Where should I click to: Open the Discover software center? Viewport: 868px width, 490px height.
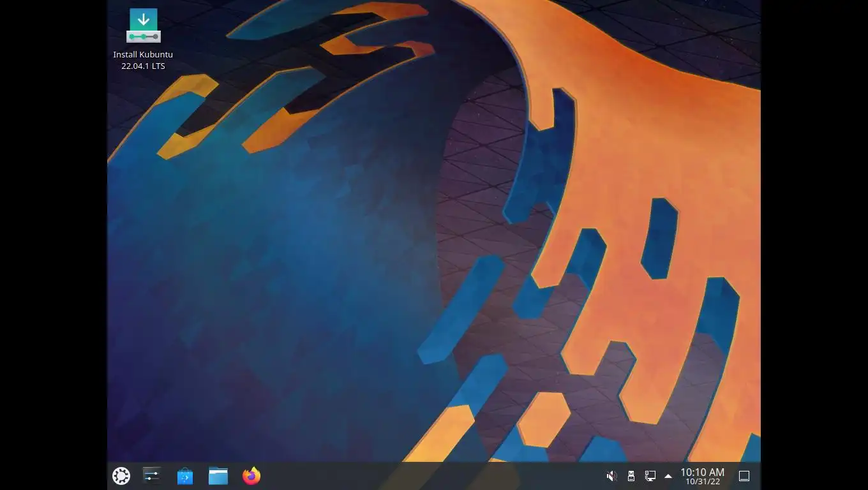coord(185,476)
